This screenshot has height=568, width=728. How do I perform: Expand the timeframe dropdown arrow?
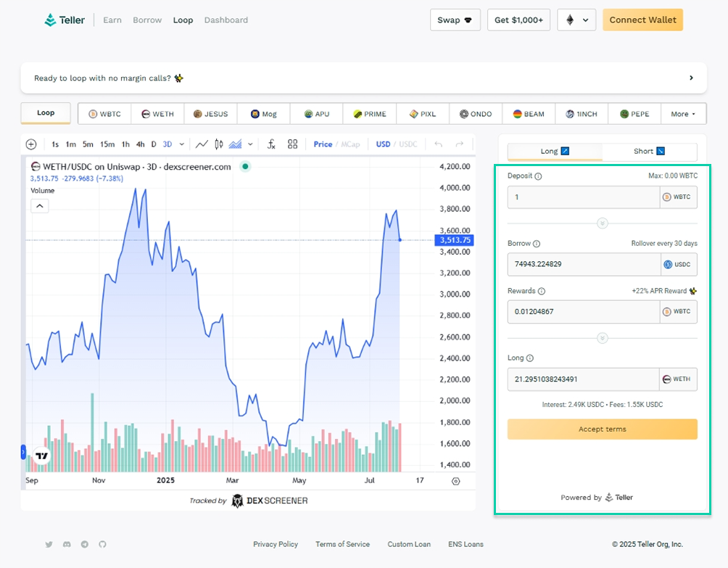[x=182, y=144]
